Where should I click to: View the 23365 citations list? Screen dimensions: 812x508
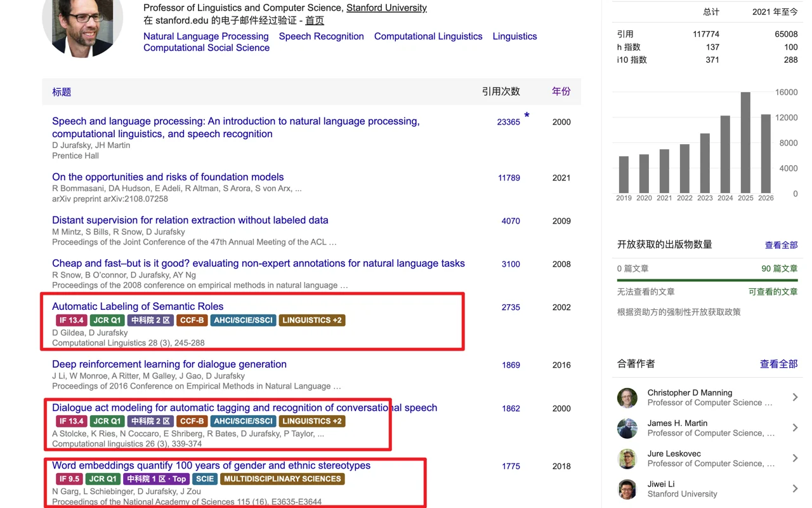[x=509, y=122]
